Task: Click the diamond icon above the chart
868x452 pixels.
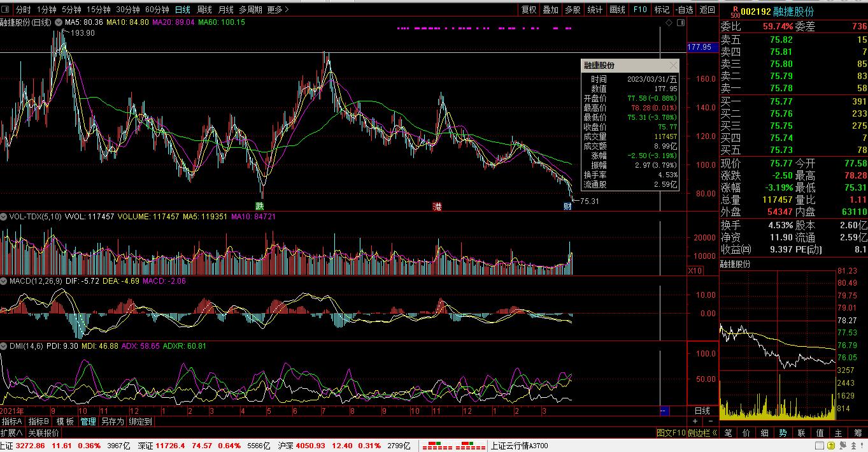Action: coord(669,22)
